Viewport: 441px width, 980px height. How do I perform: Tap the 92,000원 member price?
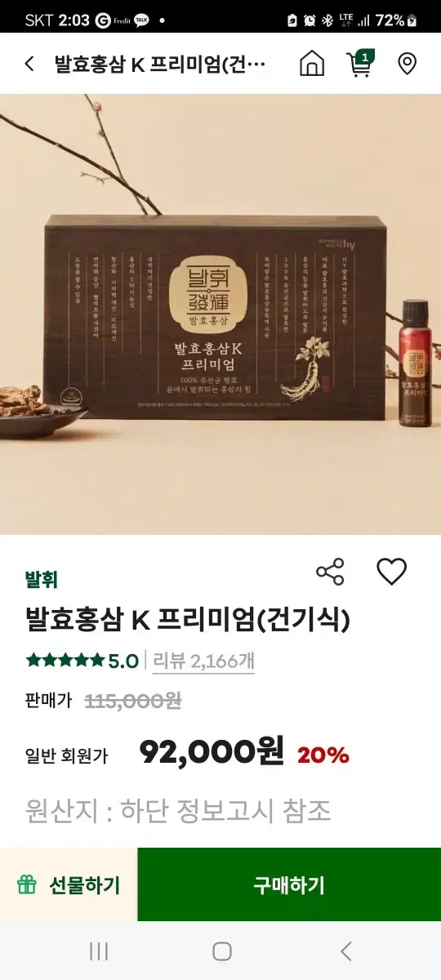212,751
